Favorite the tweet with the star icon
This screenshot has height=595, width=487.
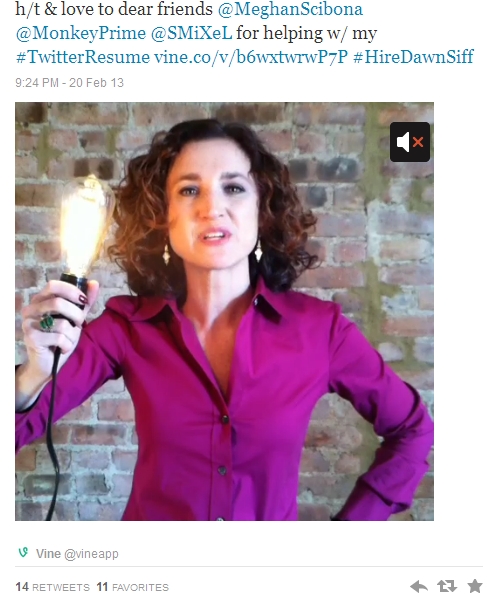[x=475, y=586]
